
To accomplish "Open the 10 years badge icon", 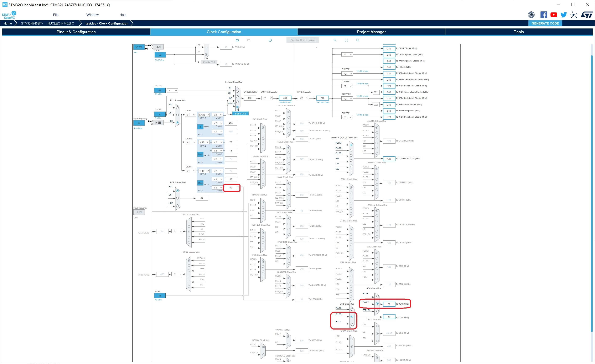I will pyautogui.click(x=531, y=15).
